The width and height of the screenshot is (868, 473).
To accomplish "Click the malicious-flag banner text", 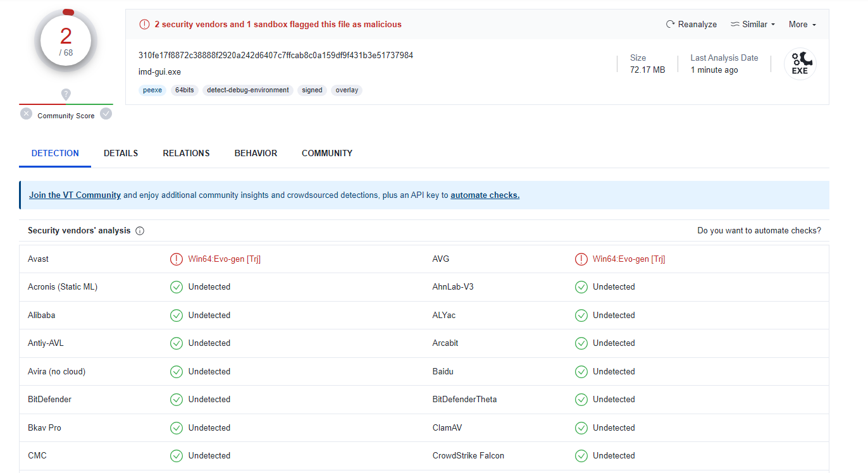I will (x=278, y=25).
